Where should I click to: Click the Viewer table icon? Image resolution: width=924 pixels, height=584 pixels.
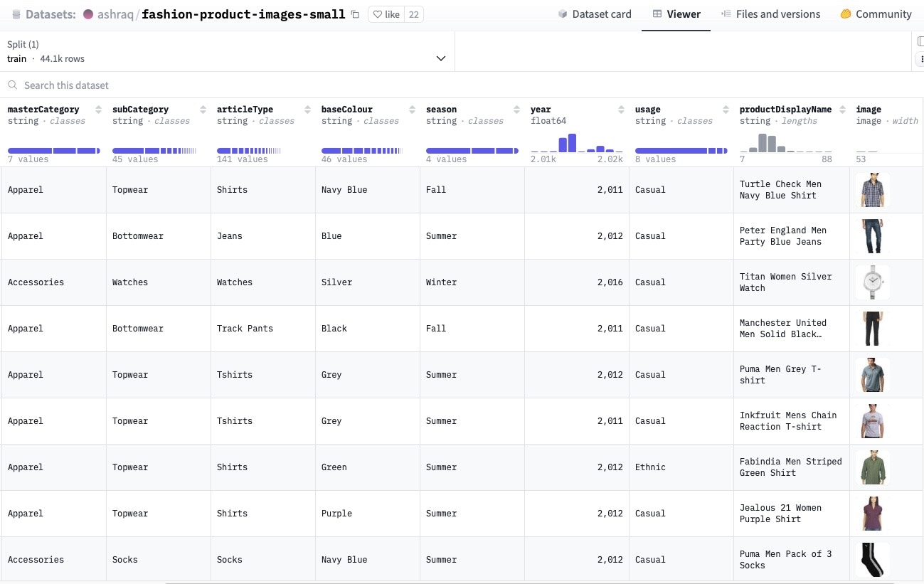[657, 14]
